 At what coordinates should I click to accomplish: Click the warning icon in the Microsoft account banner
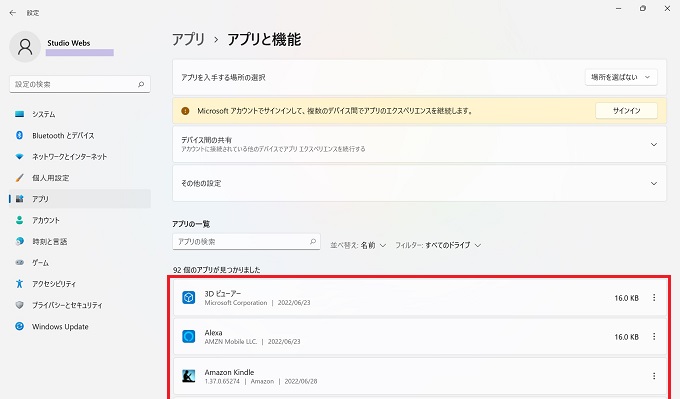185,111
